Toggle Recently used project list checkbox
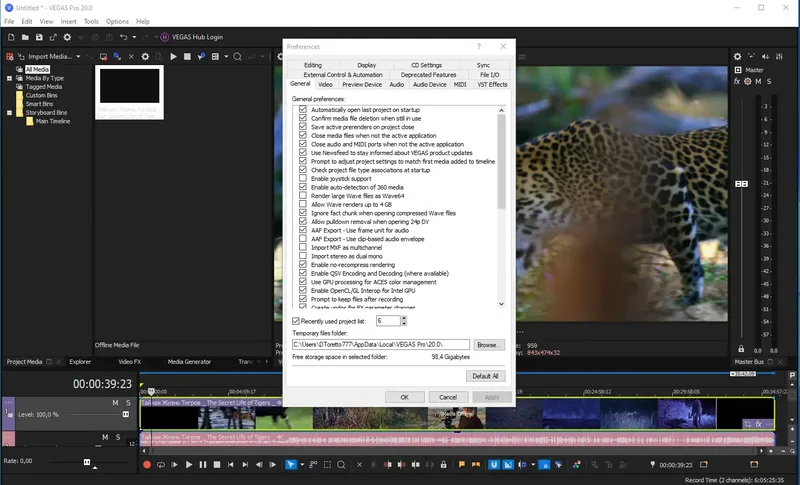Viewport: 800px width, 485px height. [x=296, y=321]
